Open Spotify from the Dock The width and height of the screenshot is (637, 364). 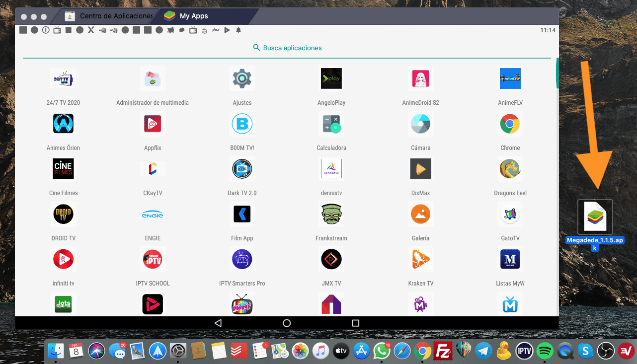click(546, 351)
